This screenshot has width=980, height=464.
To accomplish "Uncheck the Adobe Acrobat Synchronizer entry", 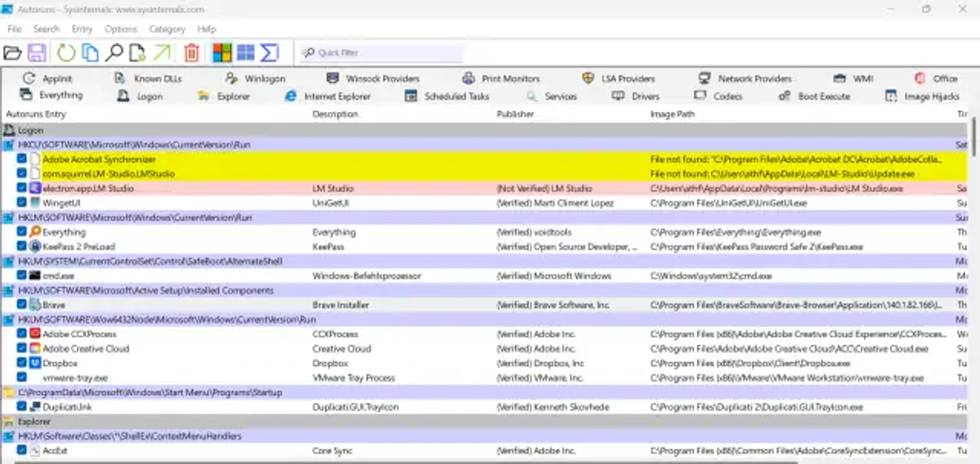I will (x=21, y=159).
